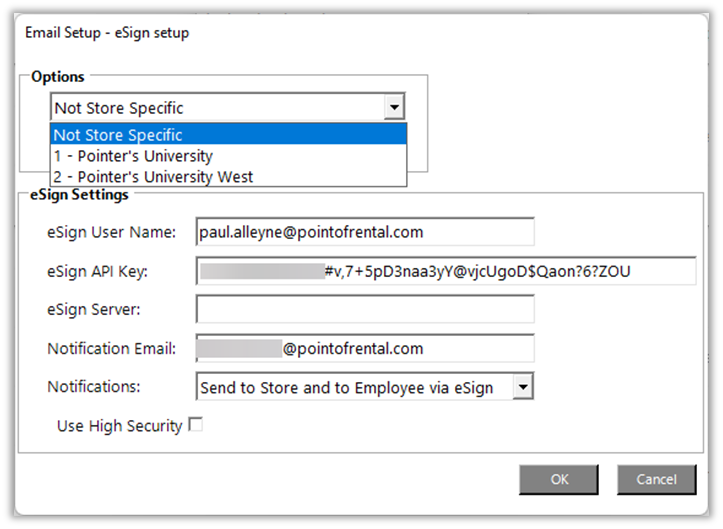Click the store selector dropdown arrow under Options
Screen dimensions: 723x529
coord(395,107)
